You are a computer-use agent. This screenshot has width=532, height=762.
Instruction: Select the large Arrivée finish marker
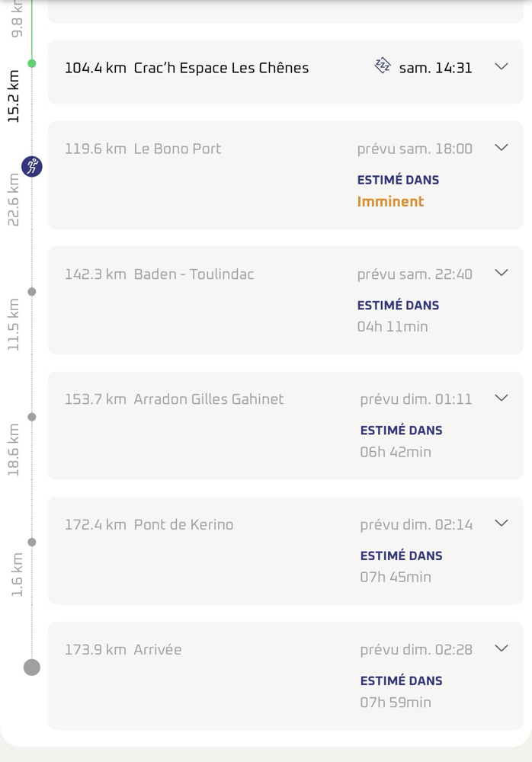click(31, 668)
